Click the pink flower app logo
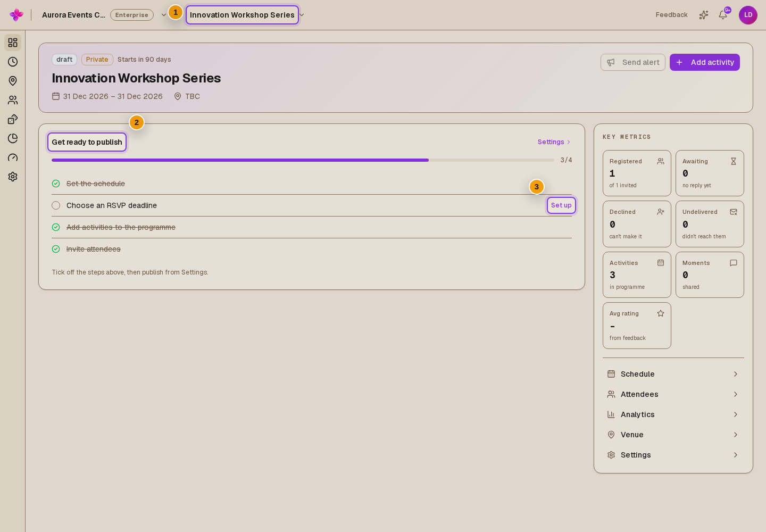Screen dimensions: 766x532 pyautogui.click(x=16, y=15)
